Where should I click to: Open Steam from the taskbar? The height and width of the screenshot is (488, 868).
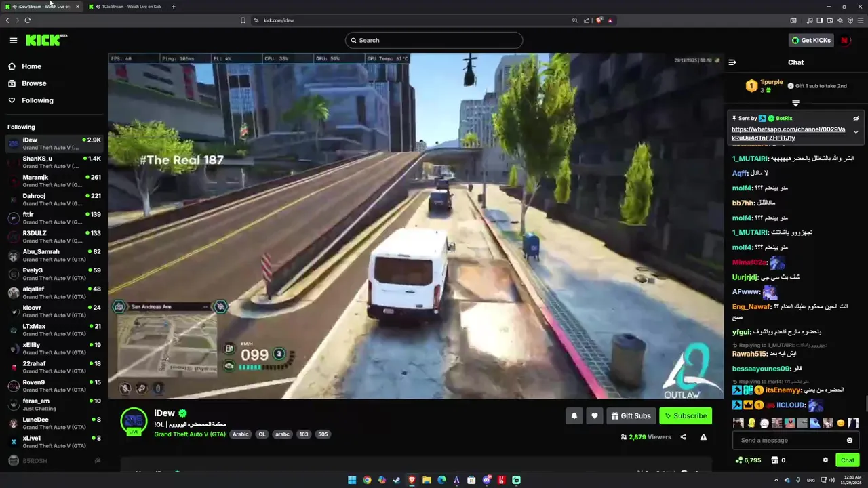[x=397, y=480]
